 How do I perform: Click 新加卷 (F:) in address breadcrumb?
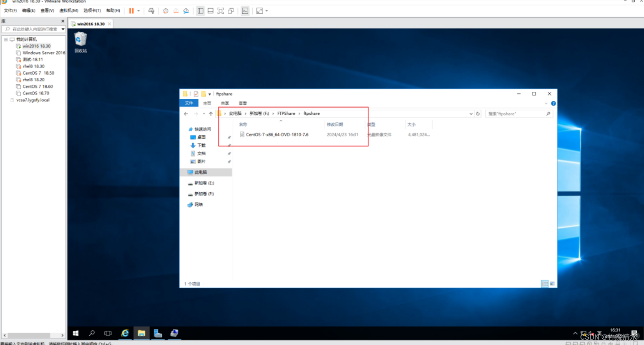pos(259,113)
